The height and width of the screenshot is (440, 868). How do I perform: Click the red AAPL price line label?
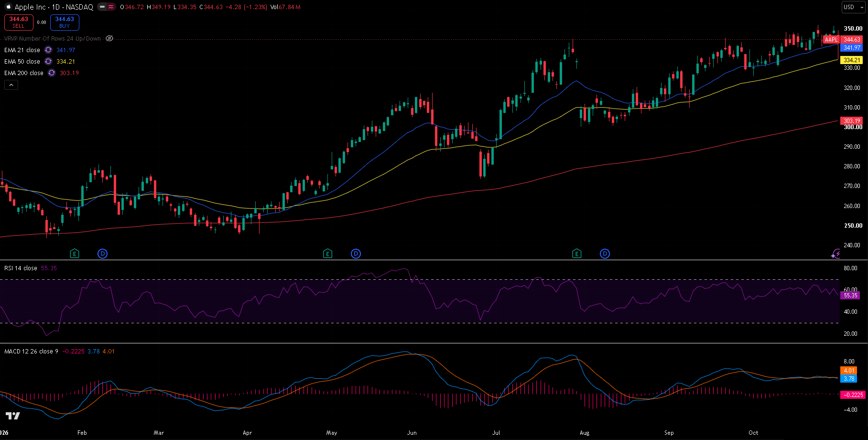831,40
